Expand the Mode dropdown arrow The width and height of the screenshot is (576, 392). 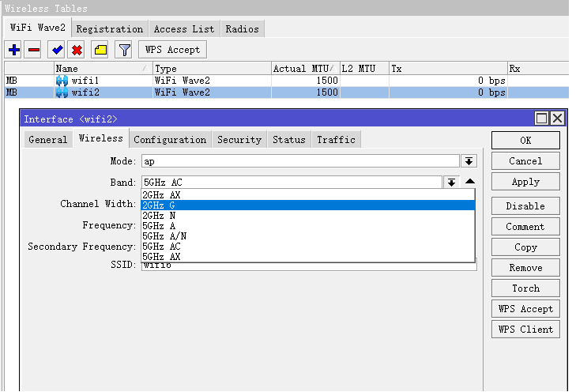coord(469,161)
